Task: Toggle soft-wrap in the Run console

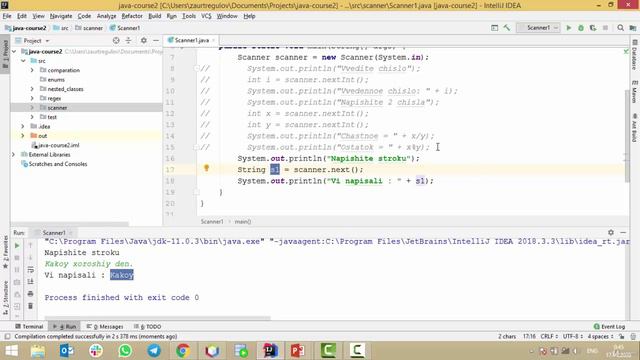Action: click(31, 270)
